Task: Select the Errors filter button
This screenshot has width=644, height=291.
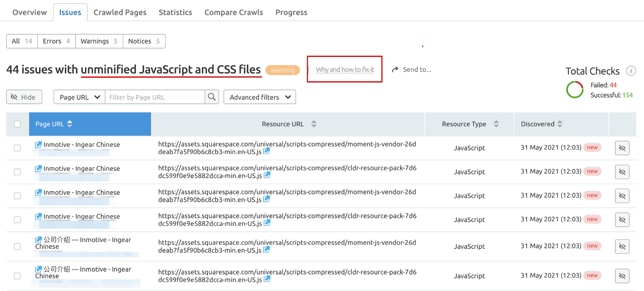Action: tap(56, 41)
